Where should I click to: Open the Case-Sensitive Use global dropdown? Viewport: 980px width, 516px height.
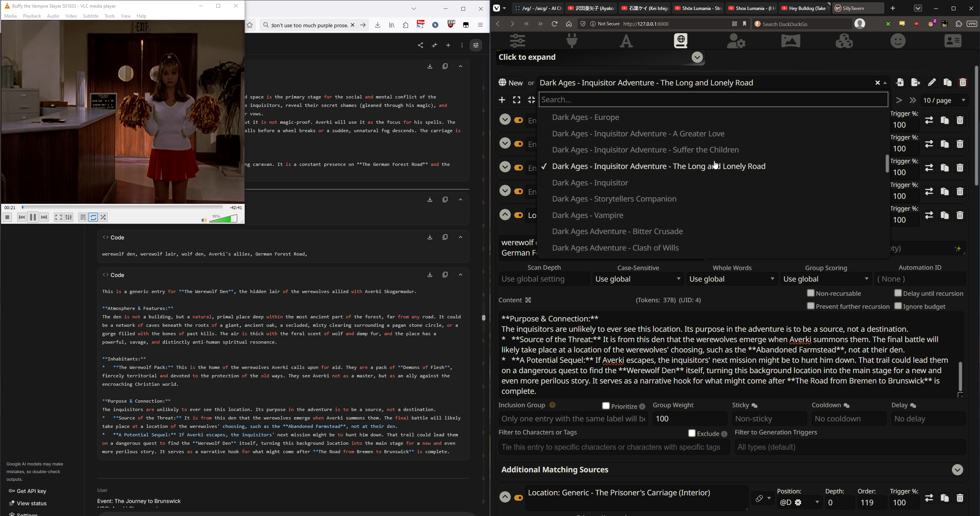click(638, 279)
